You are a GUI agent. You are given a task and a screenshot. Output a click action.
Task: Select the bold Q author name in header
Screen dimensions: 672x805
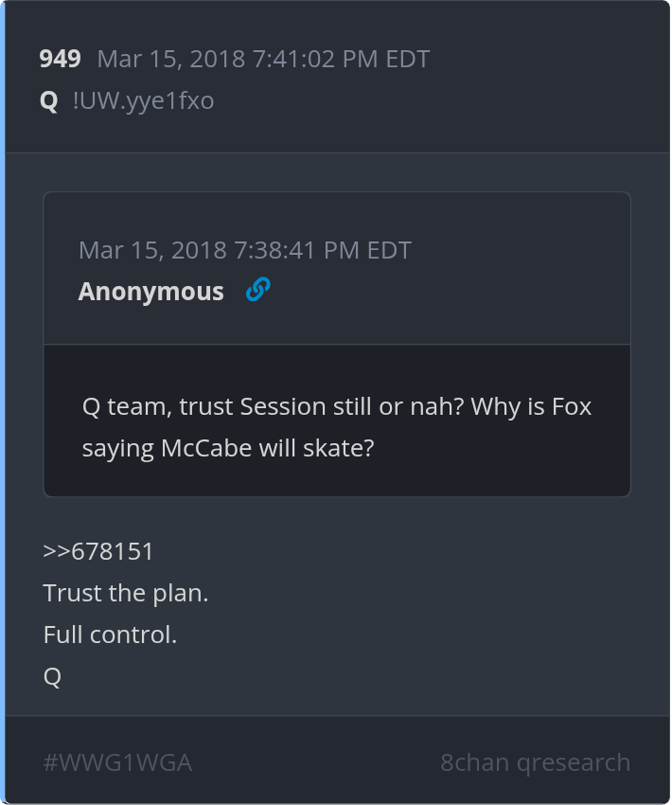(x=49, y=100)
